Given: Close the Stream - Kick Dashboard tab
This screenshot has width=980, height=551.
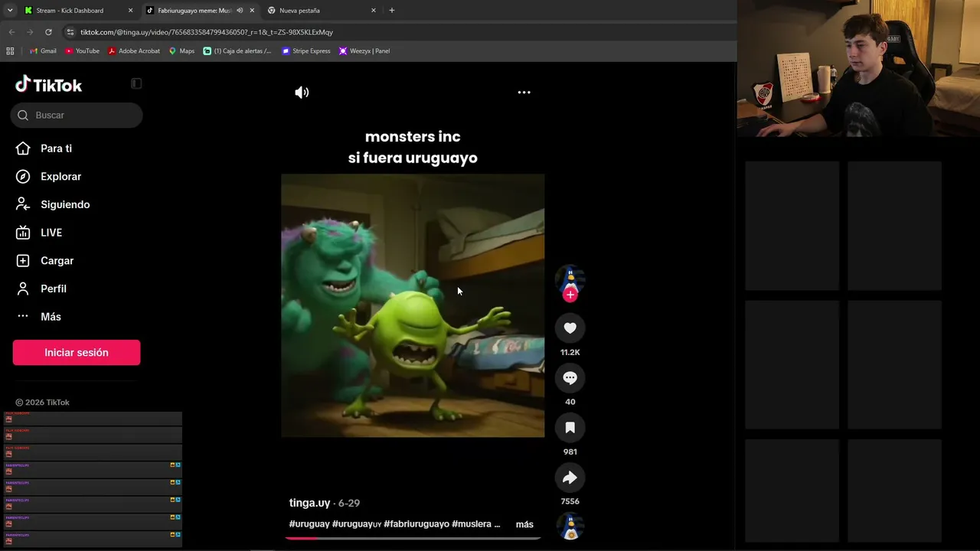Looking at the screenshot, I should 130,11.
